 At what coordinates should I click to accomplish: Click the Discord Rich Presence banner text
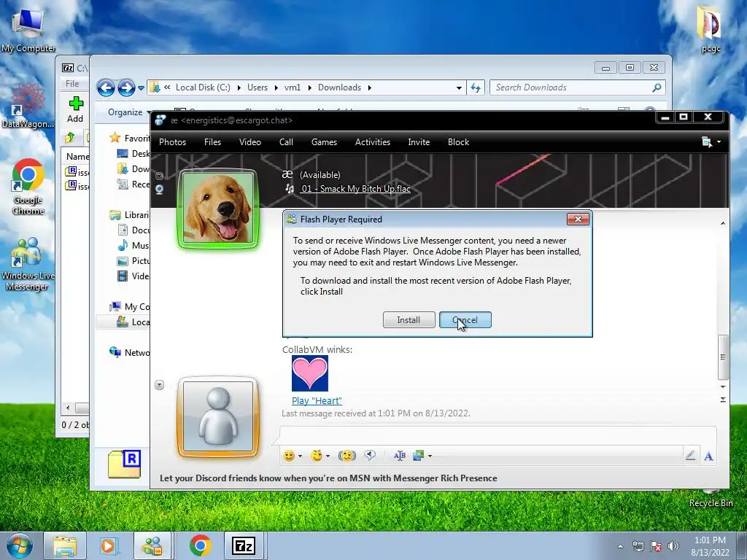328,478
